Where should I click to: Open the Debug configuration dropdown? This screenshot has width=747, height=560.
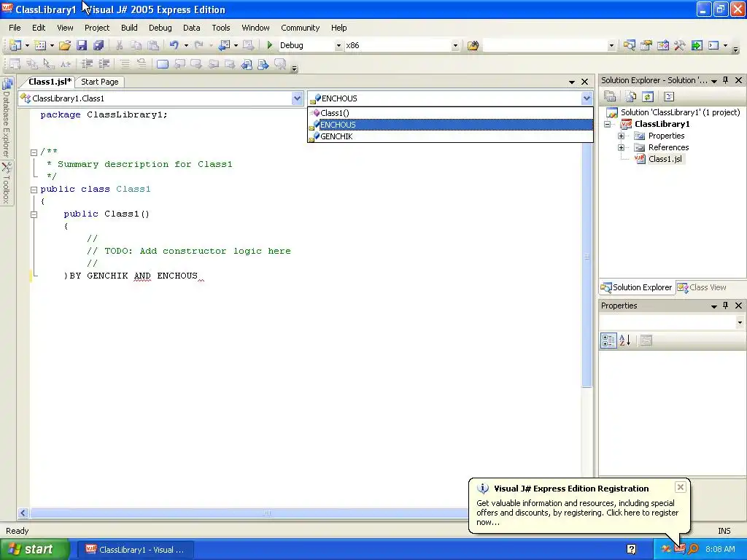click(x=338, y=46)
